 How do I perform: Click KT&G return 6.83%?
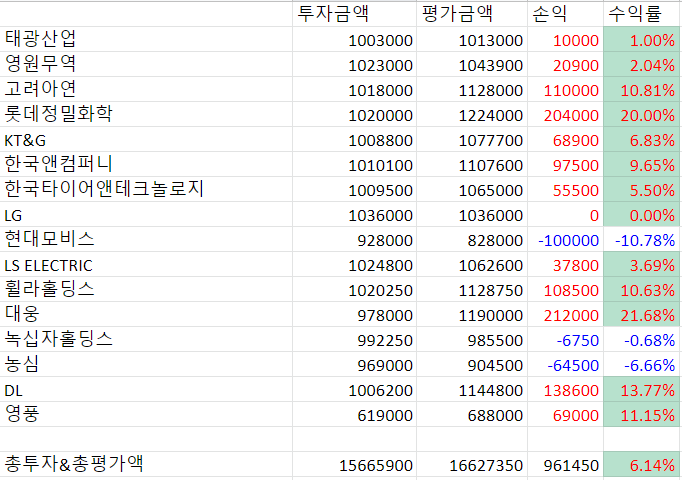click(642, 139)
